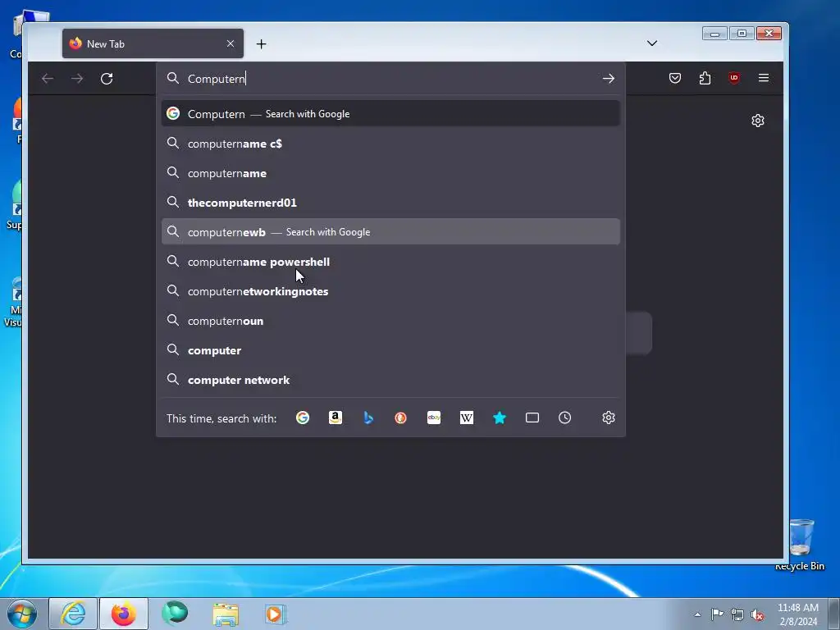This screenshot has height=630, width=840.
Task: Search bookmarks using the star icon
Action: point(500,418)
